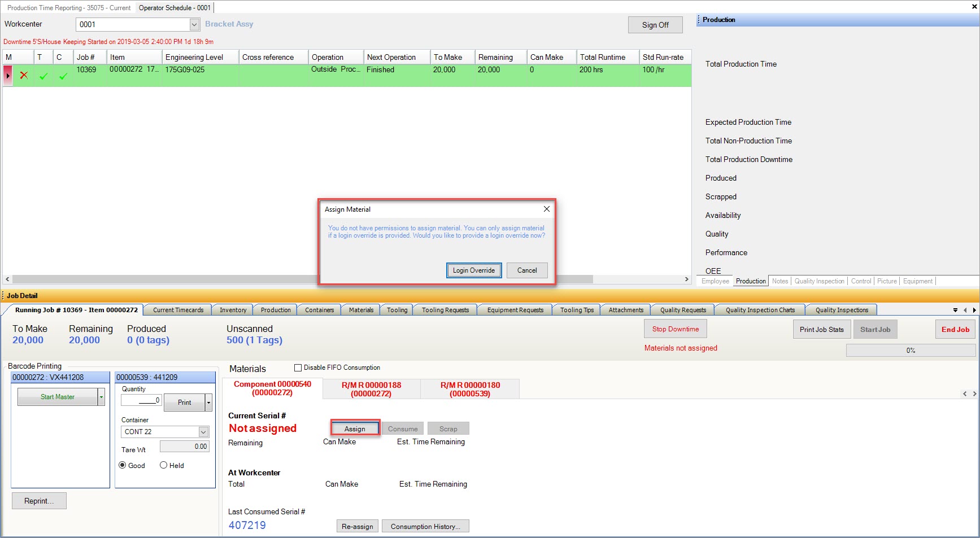The height and width of the screenshot is (538, 980).
Task: Sort by the Engineering Level column header
Action: coord(200,57)
